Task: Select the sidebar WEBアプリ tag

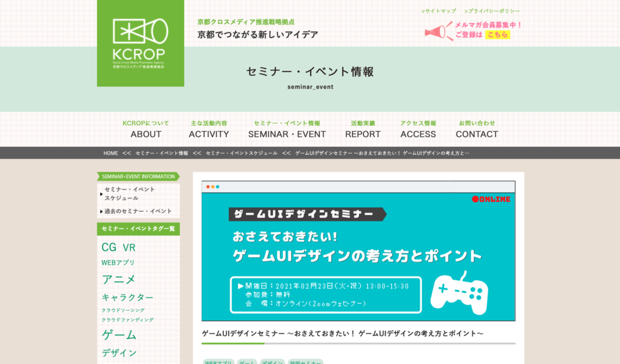Action: (x=118, y=262)
